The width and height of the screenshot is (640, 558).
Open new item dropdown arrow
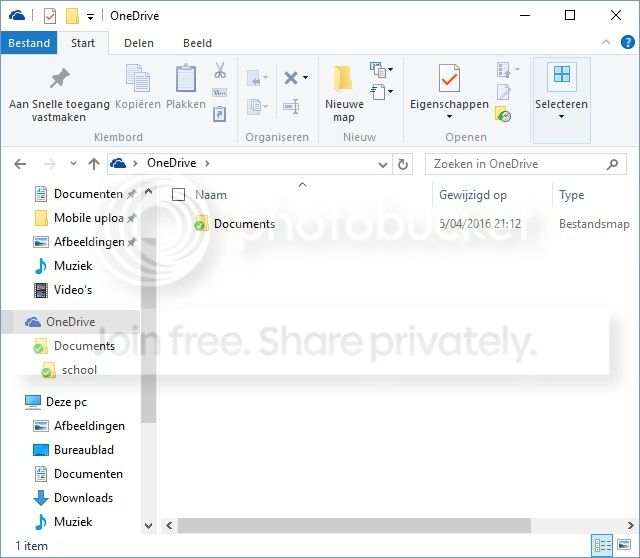pos(391,69)
